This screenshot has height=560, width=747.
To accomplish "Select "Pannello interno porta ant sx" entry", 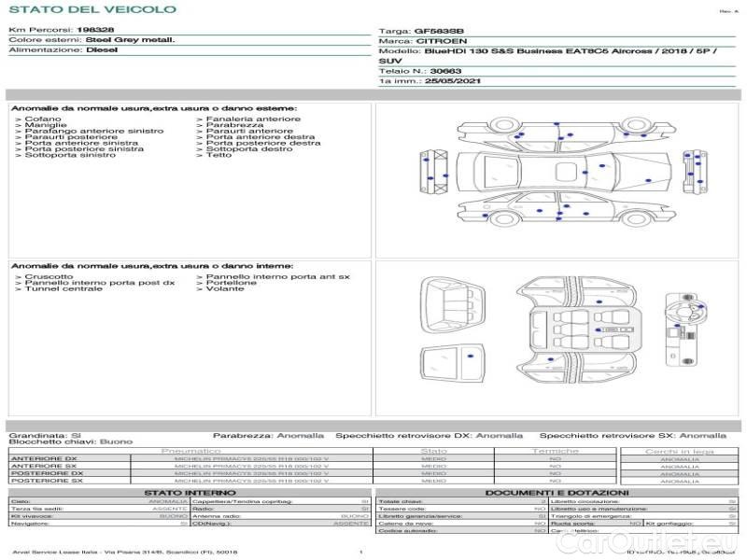I will [277, 276].
